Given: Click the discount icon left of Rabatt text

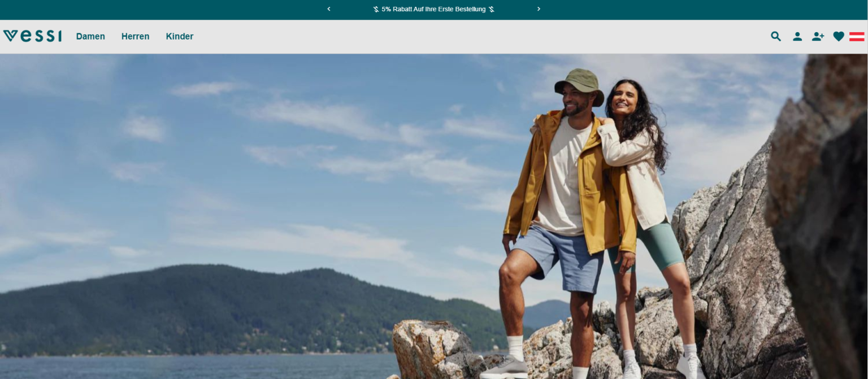Looking at the screenshot, I should pyautogui.click(x=376, y=9).
